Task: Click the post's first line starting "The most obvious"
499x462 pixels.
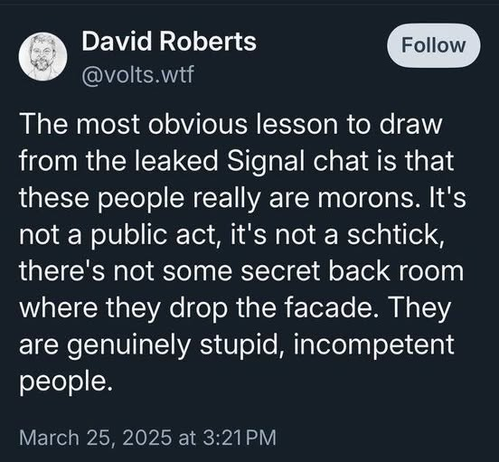Action: coord(231,124)
